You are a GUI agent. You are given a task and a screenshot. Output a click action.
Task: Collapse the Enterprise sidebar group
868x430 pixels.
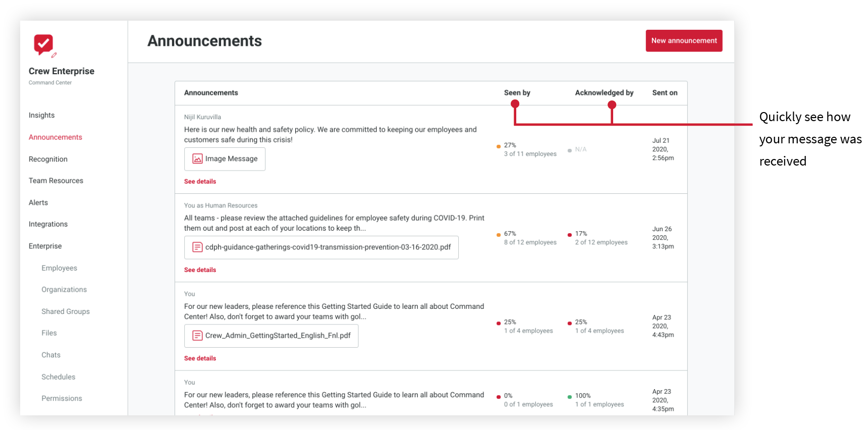pyautogui.click(x=45, y=246)
